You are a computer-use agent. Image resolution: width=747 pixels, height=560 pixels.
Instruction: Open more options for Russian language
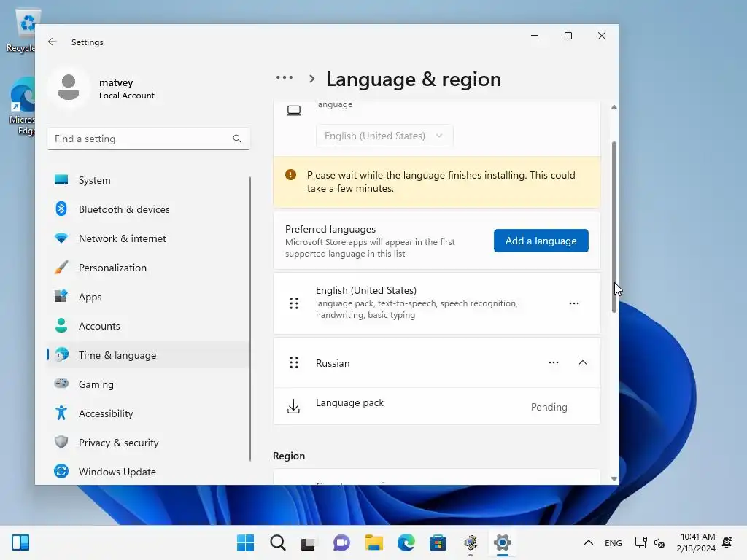554,362
